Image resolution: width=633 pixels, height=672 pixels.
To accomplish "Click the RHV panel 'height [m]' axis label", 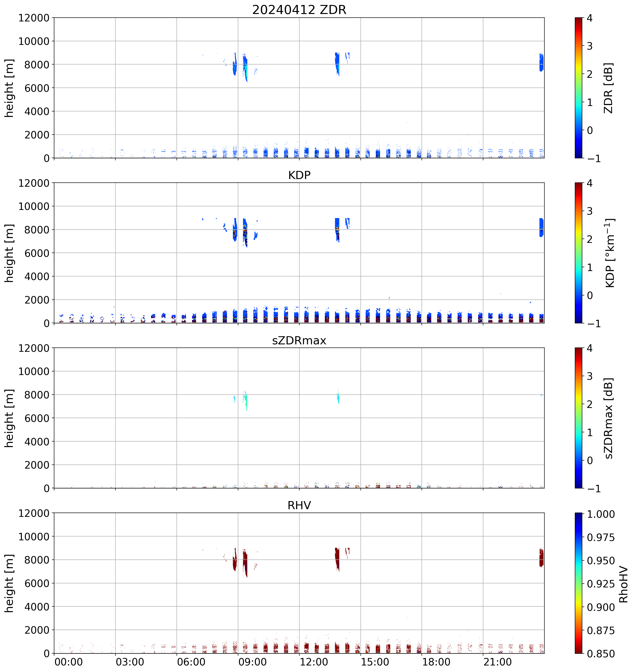I will pyautogui.click(x=9, y=583).
